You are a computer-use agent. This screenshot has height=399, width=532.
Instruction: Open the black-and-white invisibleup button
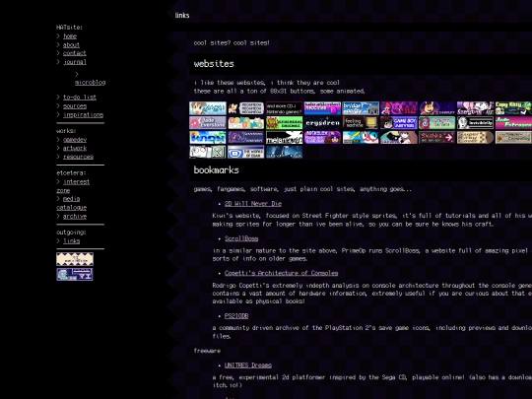coord(475,123)
